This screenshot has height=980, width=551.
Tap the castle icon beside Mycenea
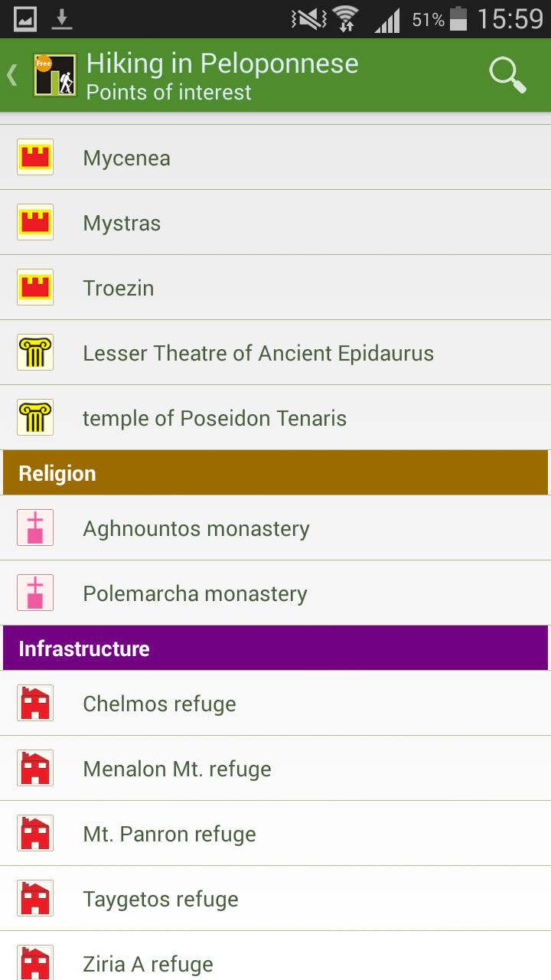click(x=35, y=158)
